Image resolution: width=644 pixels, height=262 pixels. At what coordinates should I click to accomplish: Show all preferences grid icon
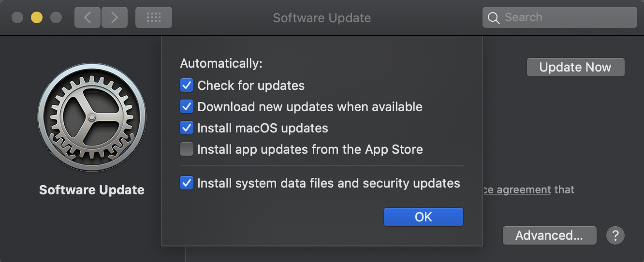click(x=154, y=17)
